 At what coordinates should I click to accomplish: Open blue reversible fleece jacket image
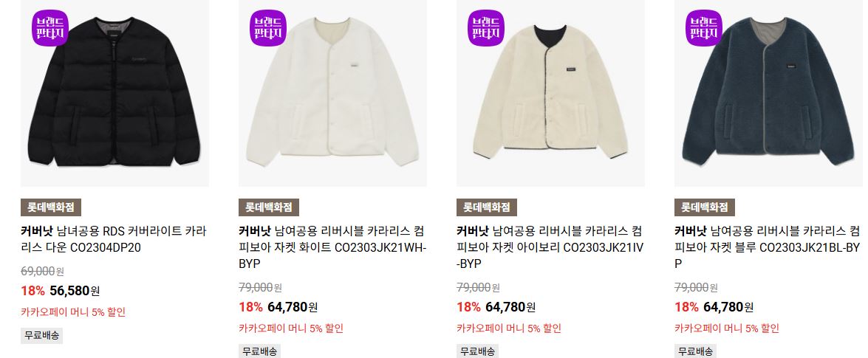(x=768, y=93)
